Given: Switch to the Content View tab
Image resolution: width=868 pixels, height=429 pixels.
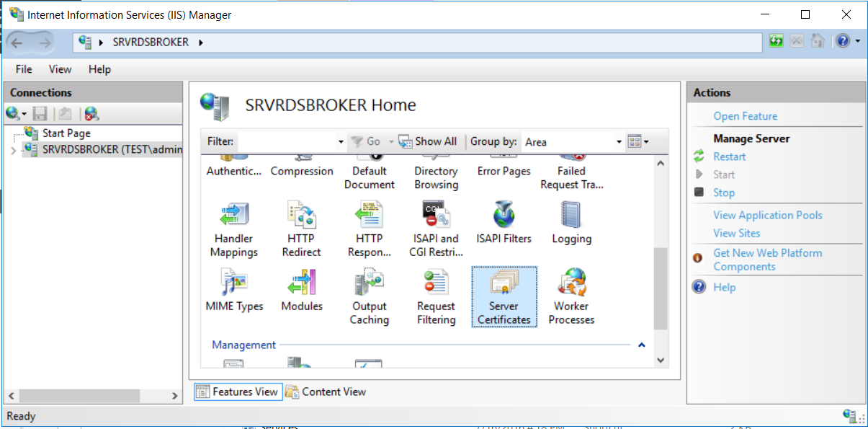Looking at the screenshot, I should point(326,392).
